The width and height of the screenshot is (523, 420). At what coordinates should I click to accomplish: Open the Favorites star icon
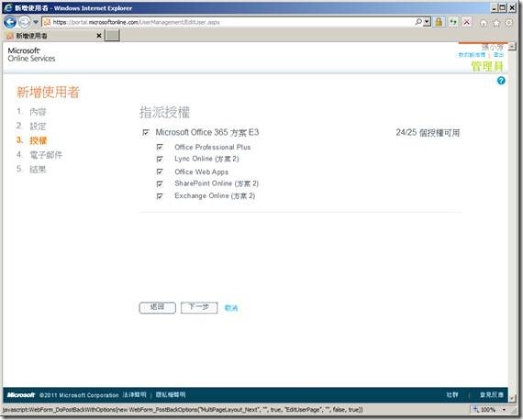[x=496, y=23]
